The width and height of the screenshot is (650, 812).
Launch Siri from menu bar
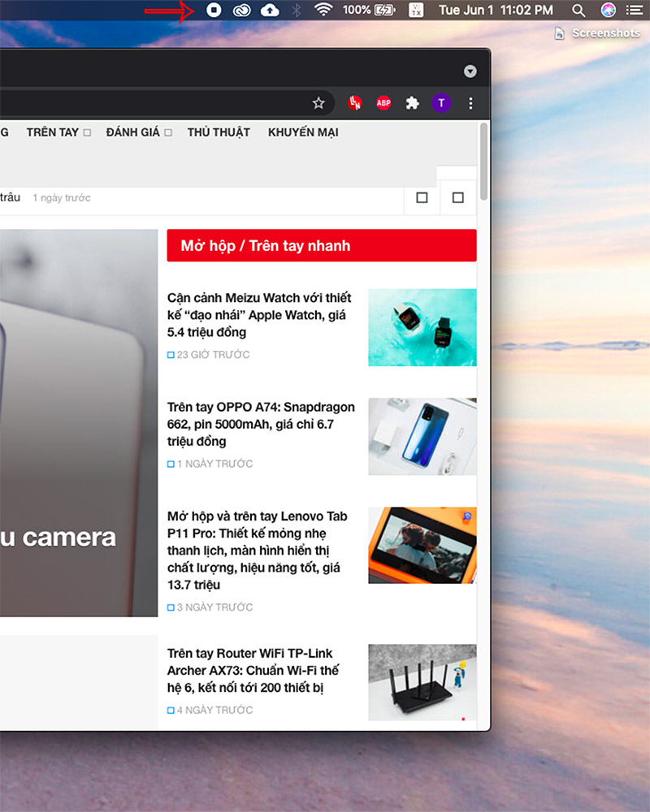click(608, 10)
